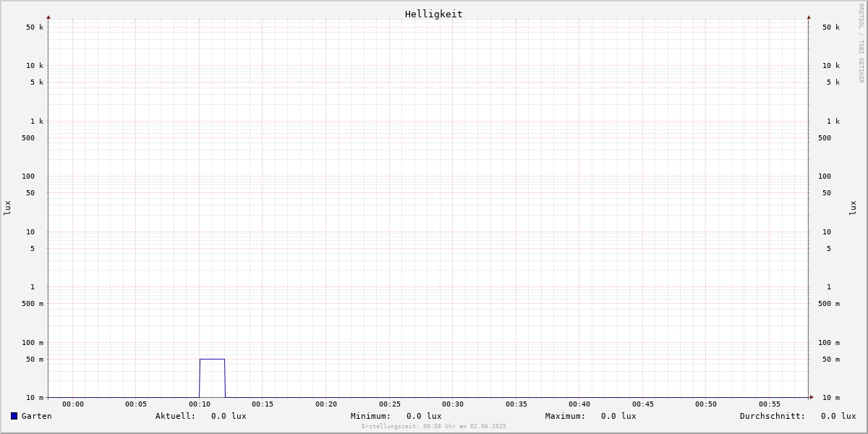Select the 00:10 time axis label

[x=200, y=404]
